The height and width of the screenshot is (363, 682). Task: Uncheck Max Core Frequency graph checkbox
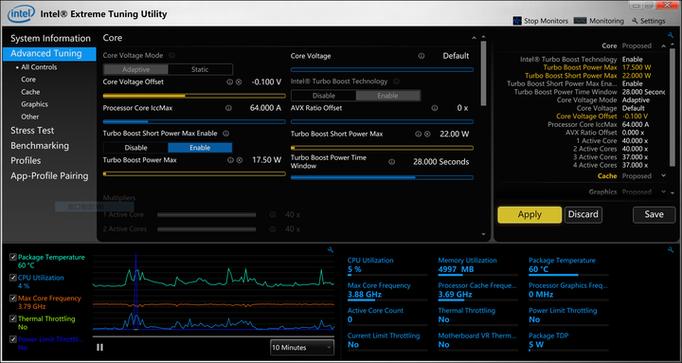13,298
